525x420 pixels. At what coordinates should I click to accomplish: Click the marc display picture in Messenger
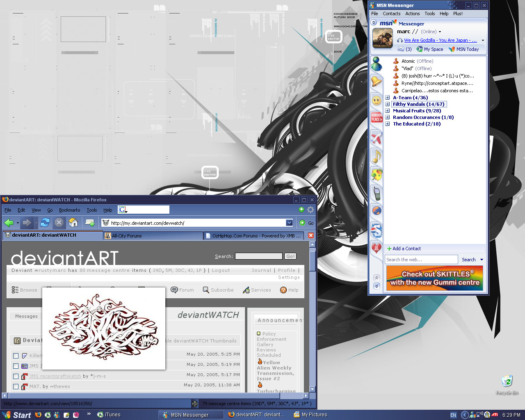coord(383,38)
